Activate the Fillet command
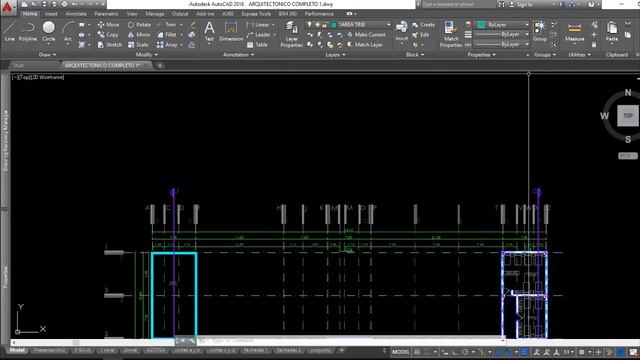This screenshot has height=360, width=640. pos(167,35)
